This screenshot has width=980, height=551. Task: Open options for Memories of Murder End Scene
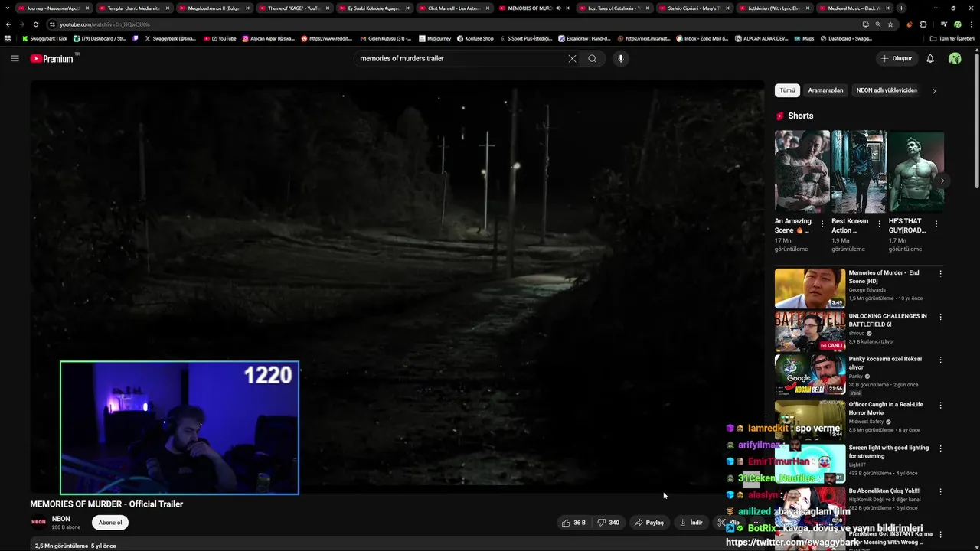click(940, 273)
